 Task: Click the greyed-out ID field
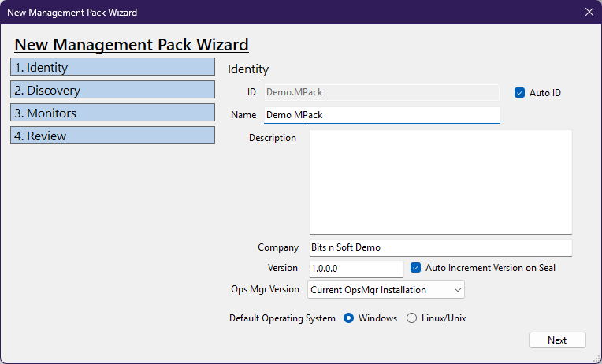point(381,92)
